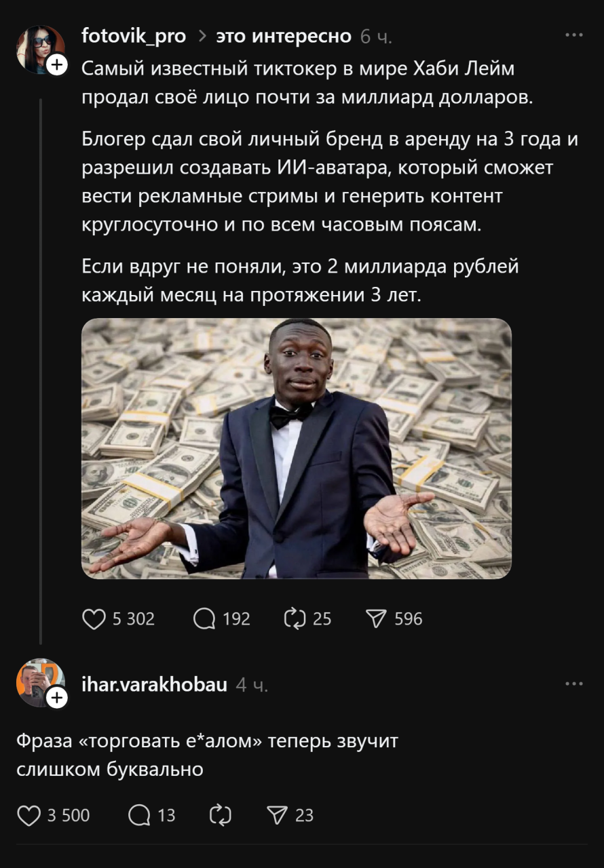604x868 pixels.
Task: Open the ihar.varakhobau username profile
Action: pos(154,685)
